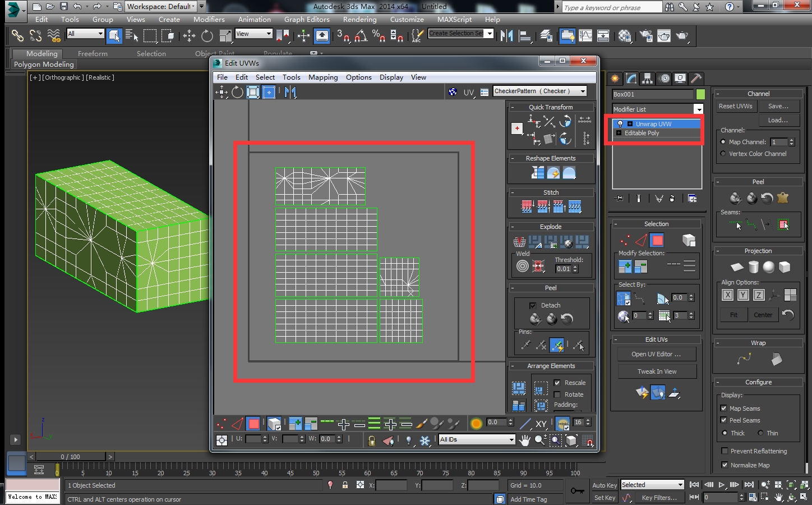Click Straighten Selection in Reshape Elements
This screenshot has width=812, height=505.
[x=537, y=173]
